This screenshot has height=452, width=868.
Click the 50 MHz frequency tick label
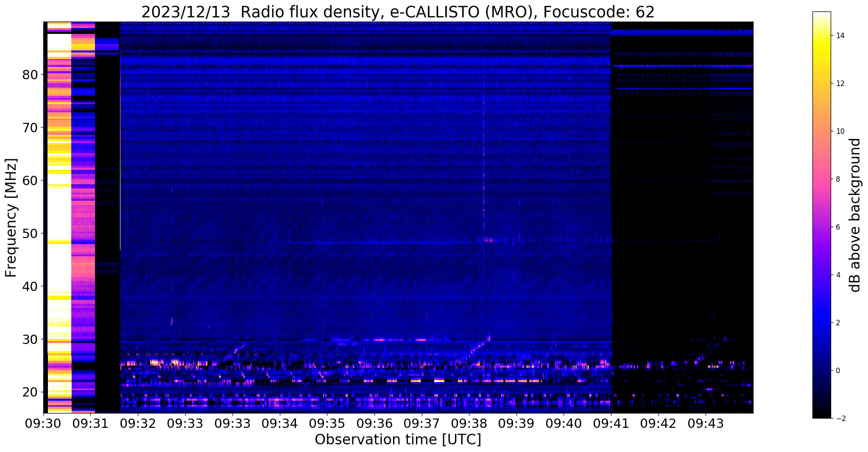(x=30, y=233)
